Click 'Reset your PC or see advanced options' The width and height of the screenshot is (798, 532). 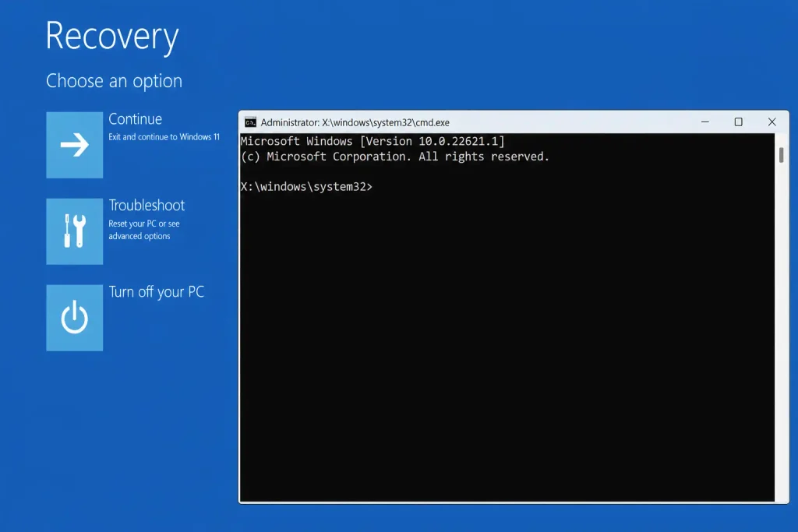click(x=144, y=230)
